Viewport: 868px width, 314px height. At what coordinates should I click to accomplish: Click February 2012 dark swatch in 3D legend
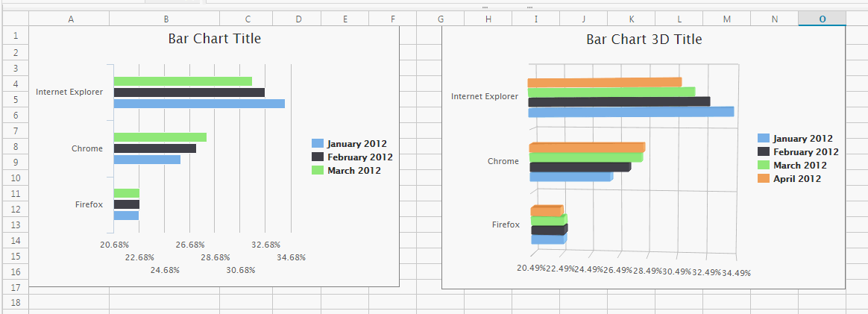764,151
